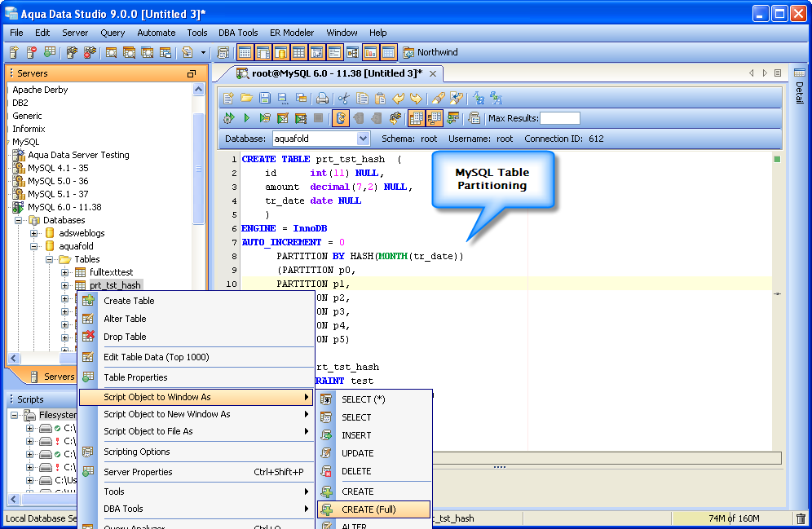This screenshot has width=812, height=529.
Task: Click the Undo arrow icon
Action: click(398, 98)
